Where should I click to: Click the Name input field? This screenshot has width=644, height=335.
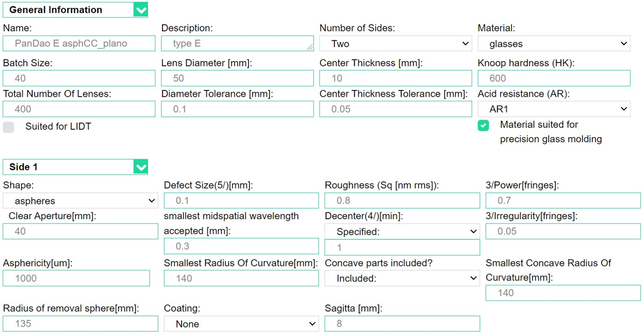point(79,43)
